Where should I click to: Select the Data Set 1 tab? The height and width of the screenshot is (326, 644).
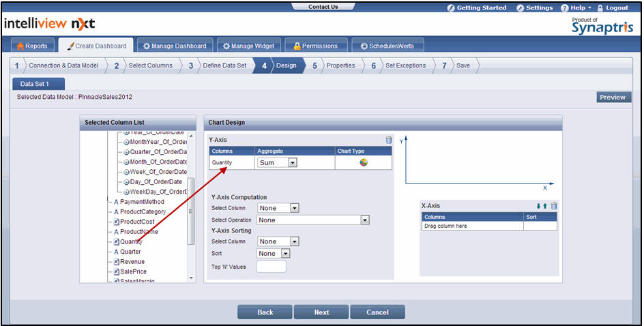pyautogui.click(x=39, y=84)
